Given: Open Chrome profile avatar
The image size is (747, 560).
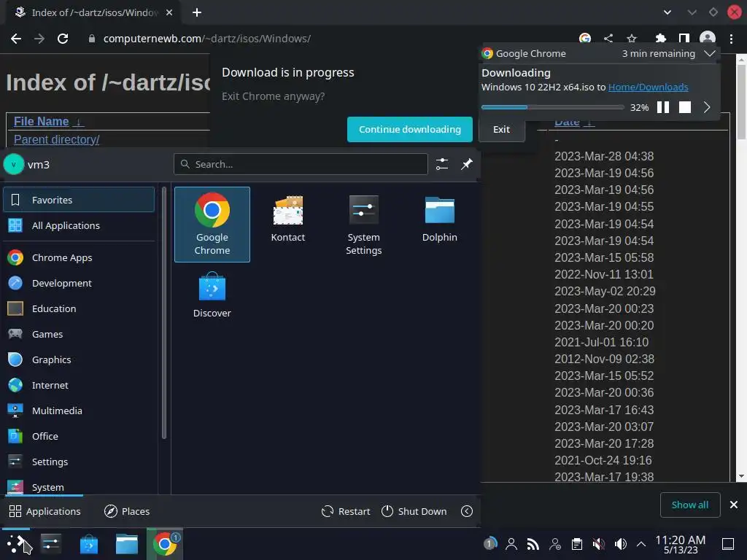Looking at the screenshot, I should point(708,38).
